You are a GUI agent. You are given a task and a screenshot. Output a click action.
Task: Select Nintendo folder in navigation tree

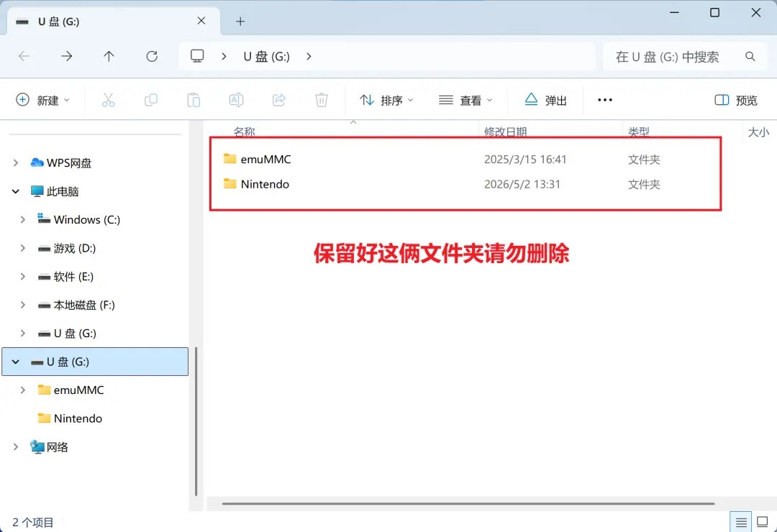click(x=71, y=418)
